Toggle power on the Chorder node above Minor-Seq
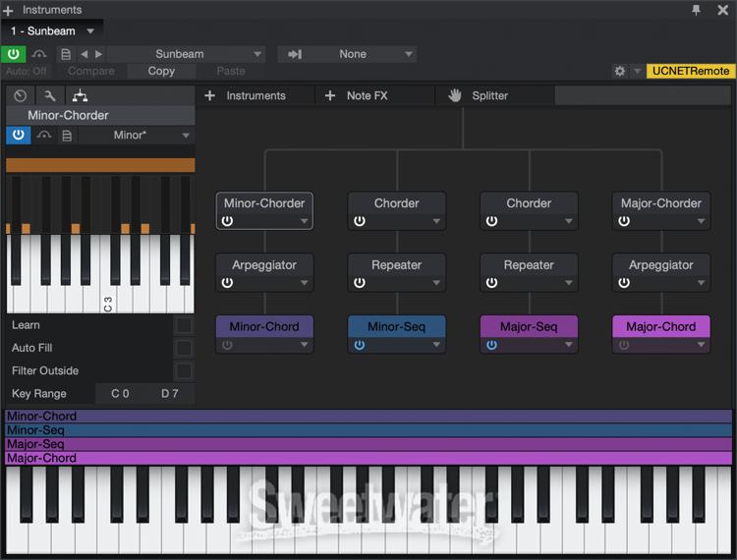The image size is (737, 560). (x=360, y=221)
